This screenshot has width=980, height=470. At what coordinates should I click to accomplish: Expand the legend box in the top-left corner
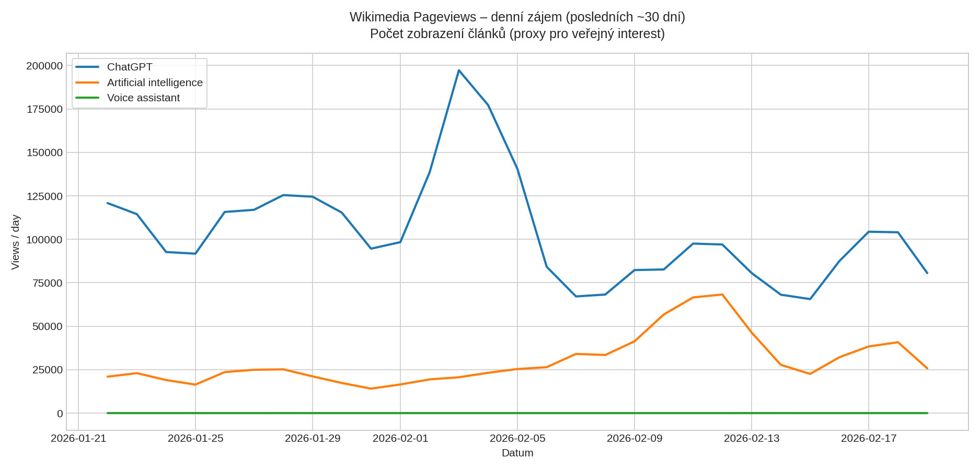(x=140, y=82)
